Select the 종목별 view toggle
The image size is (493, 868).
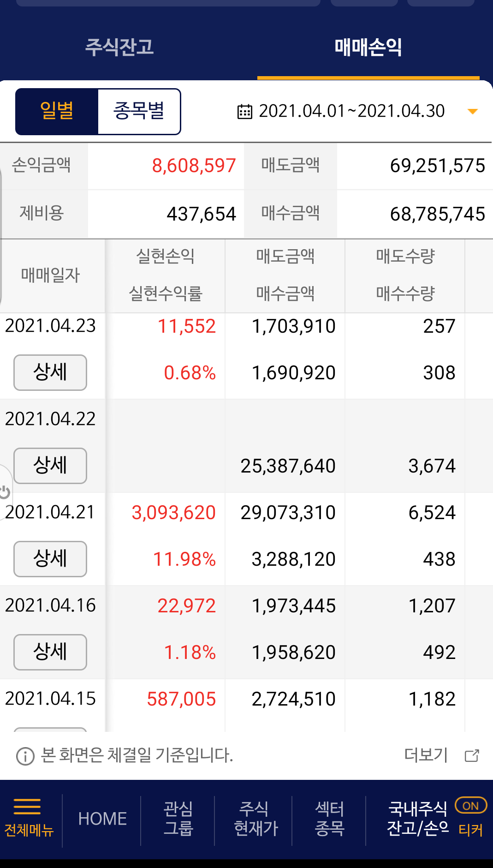[139, 112]
